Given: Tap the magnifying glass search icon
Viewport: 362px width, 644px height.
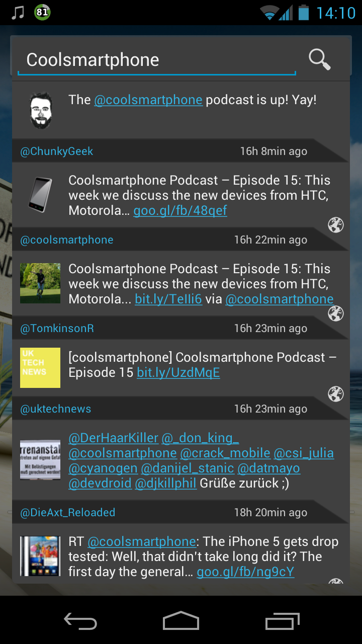Looking at the screenshot, I should coord(320,59).
